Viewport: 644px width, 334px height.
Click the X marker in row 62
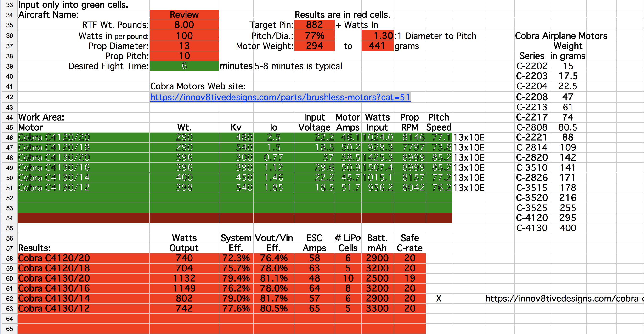click(439, 298)
